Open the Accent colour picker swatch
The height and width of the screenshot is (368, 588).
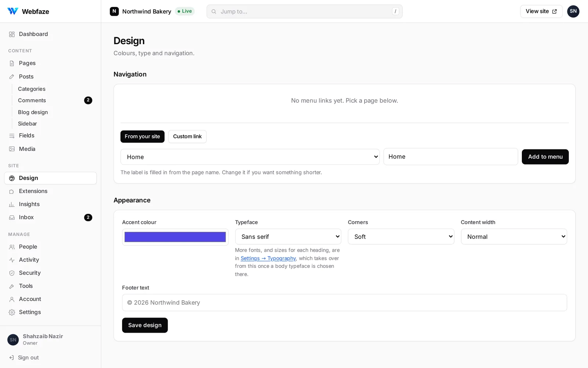tap(175, 237)
